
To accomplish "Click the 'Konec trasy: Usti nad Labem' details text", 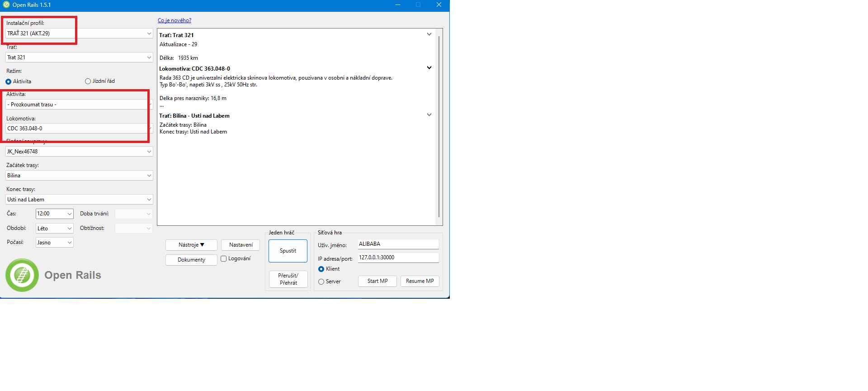I will 193,132.
